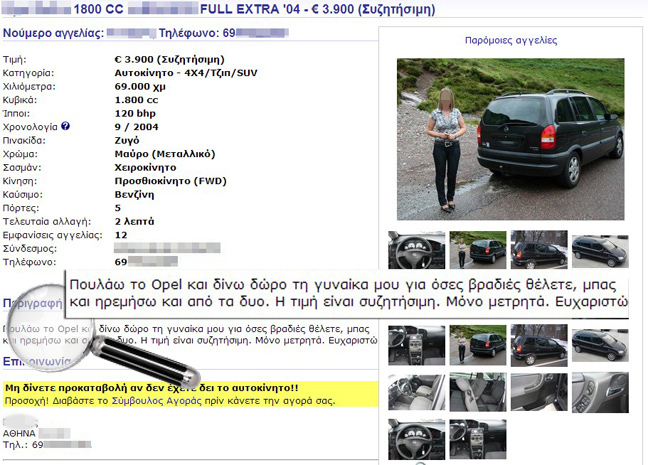Open the Σύμβουλος Αγοράς link
This screenshot has height=465, width=648.
tap(157, 401)
